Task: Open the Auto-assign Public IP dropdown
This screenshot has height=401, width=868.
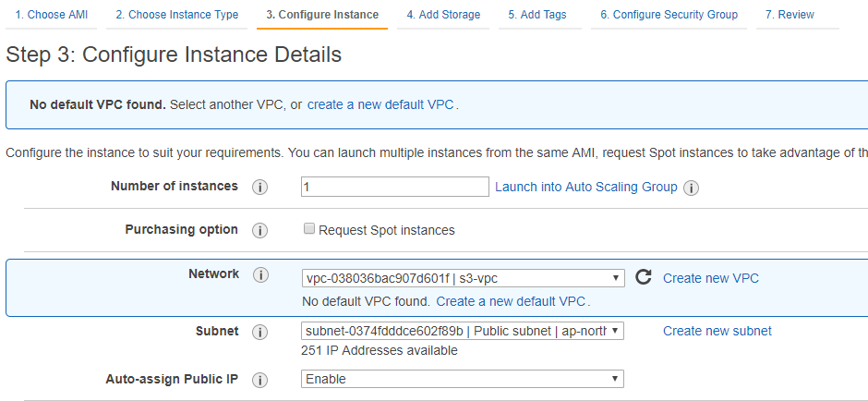Action: (463, 379)
